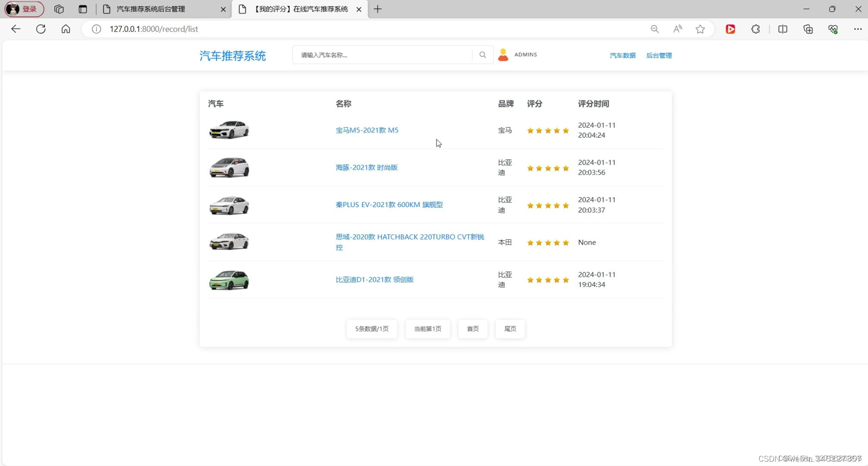Open Collections via its toolbar icon
This screenshot has width=868, height=466.
point(808,29)
